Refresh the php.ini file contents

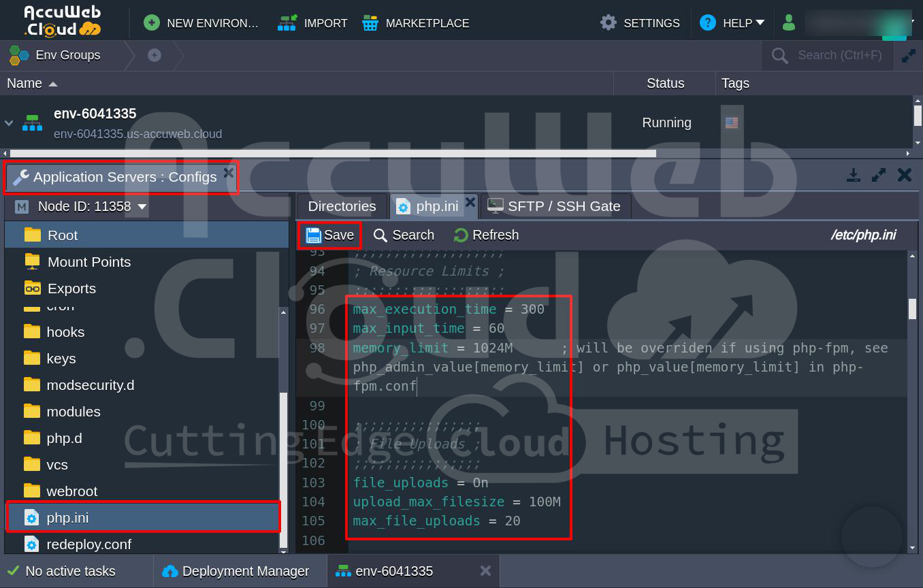tap(486, 235)
